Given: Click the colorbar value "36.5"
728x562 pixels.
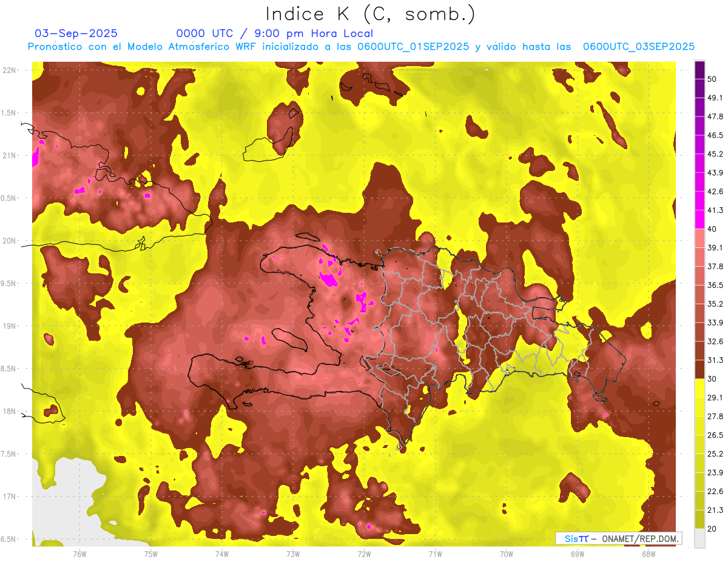Looking at the screenshot, I should click(715, 285).
